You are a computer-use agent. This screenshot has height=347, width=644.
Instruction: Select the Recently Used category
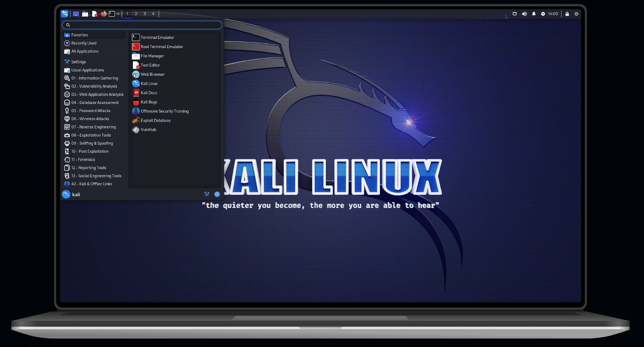pyautogui.click(x=94, y=43)
